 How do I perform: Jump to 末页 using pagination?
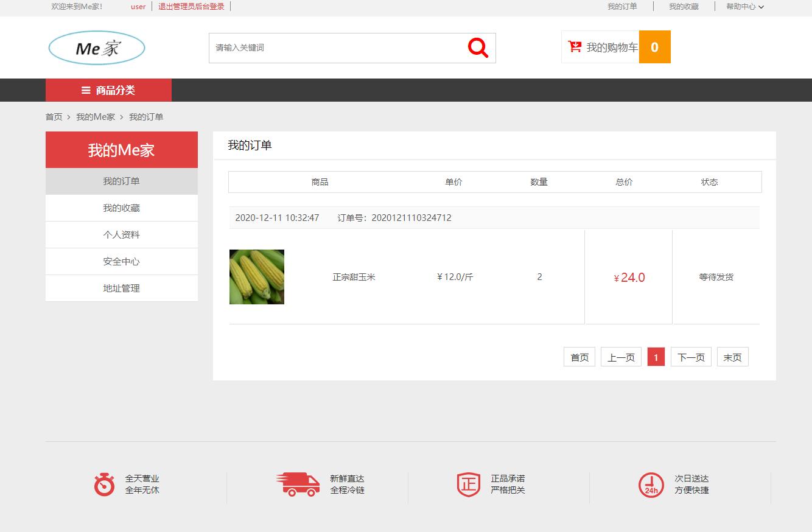point(732,357)
